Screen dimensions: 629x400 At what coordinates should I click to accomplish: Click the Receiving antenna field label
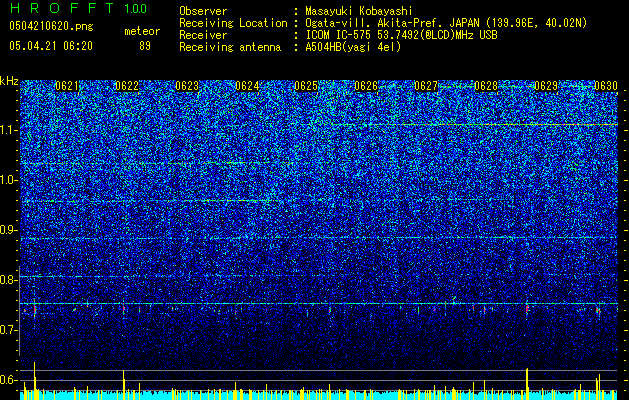pyautogui.click(x=230, y=47)
